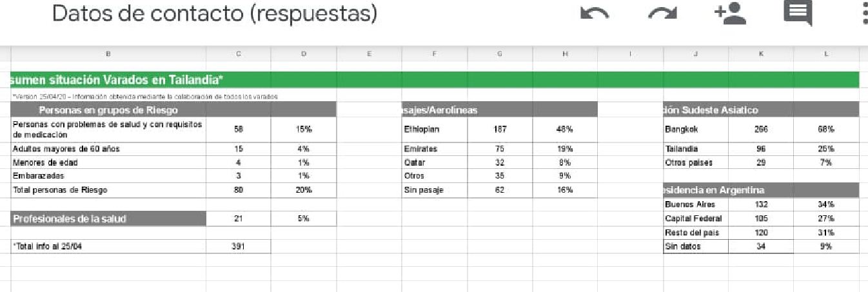Click the redo arrow icon
Image resolution: width=868 pixels, height=292 pixels.
[x=663, y=14]
